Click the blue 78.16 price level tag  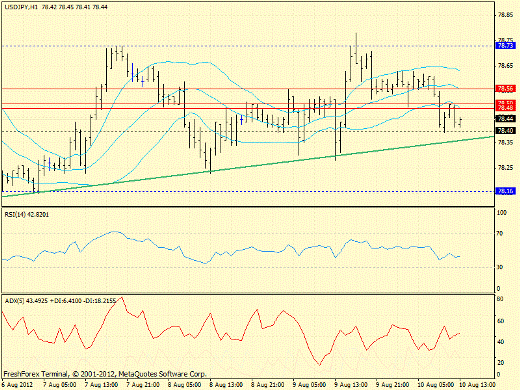tap(506, 191)
